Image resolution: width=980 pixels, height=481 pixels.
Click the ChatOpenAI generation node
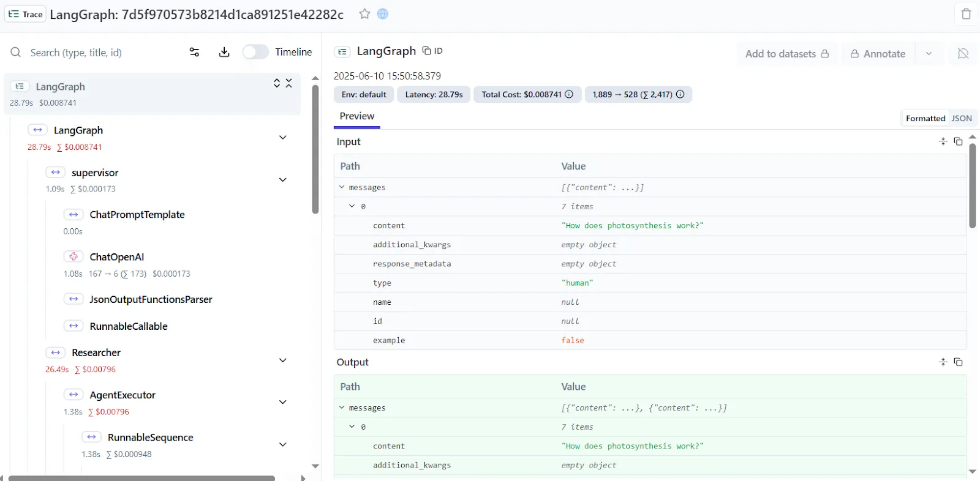[117, 257]
